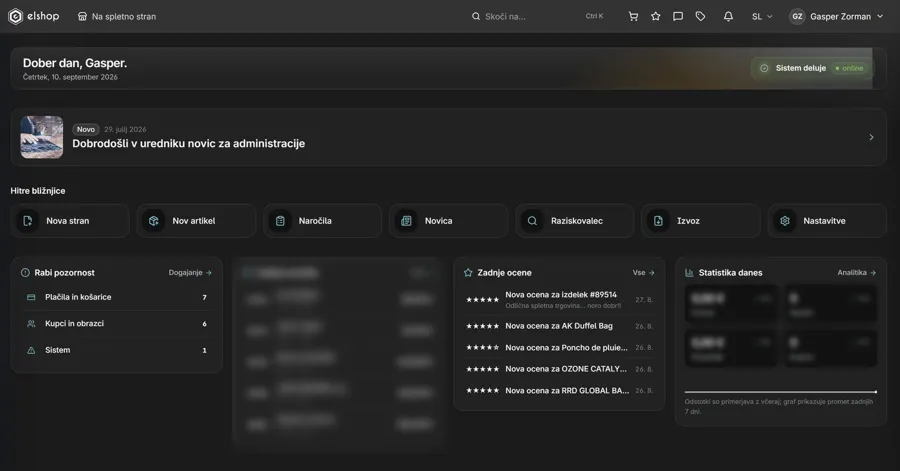Open Na spletno stran link

coord(117,17)
